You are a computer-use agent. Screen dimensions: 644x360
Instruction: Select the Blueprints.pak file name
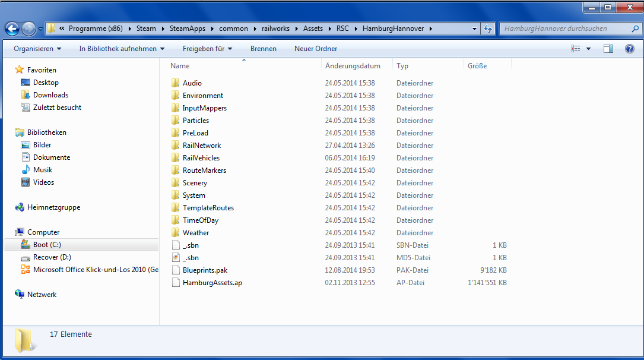[205, 270]
